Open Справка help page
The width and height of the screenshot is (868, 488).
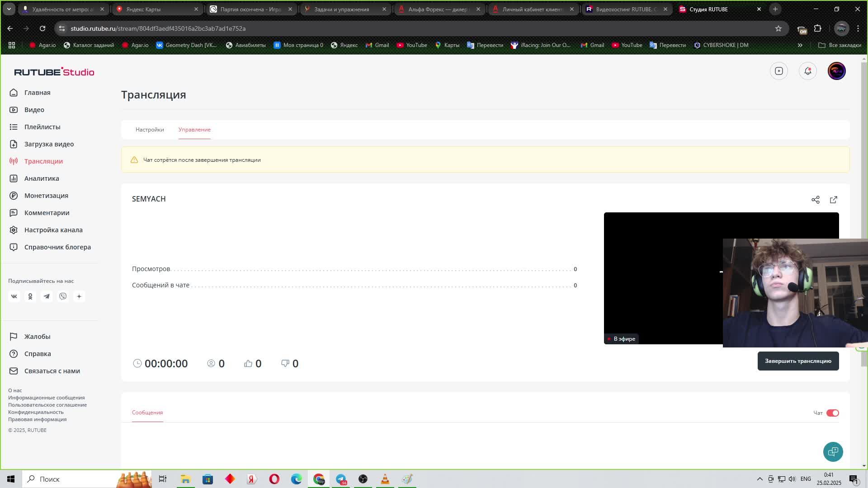coord(31,354)
